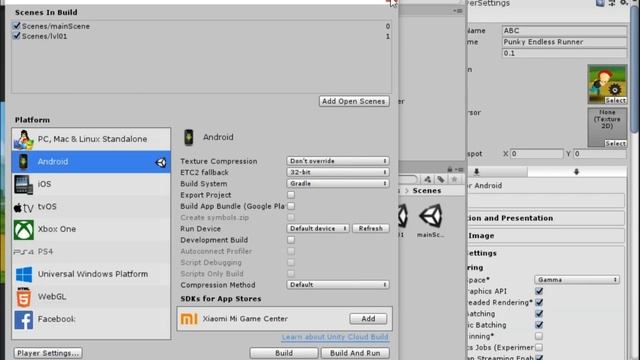The image size is (640, 360).
Task: Click the Build button
Action: (284, 353)
